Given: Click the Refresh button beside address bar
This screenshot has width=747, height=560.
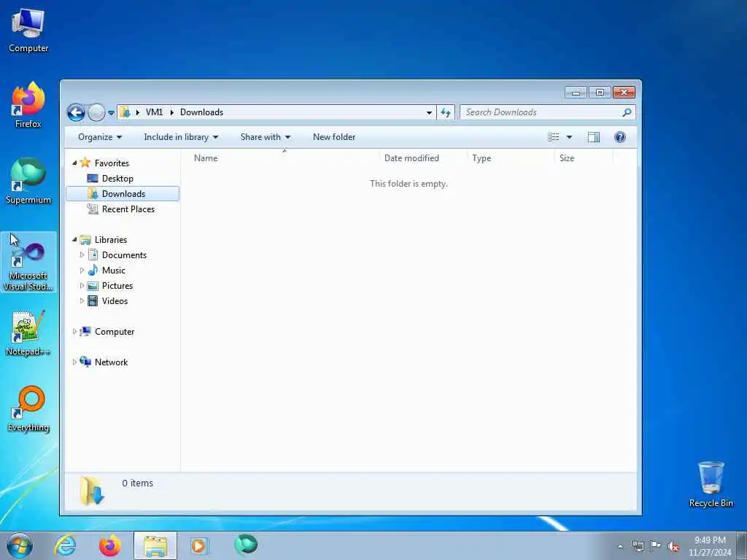Looking at the screenshot, I should (x=446, y=112).
